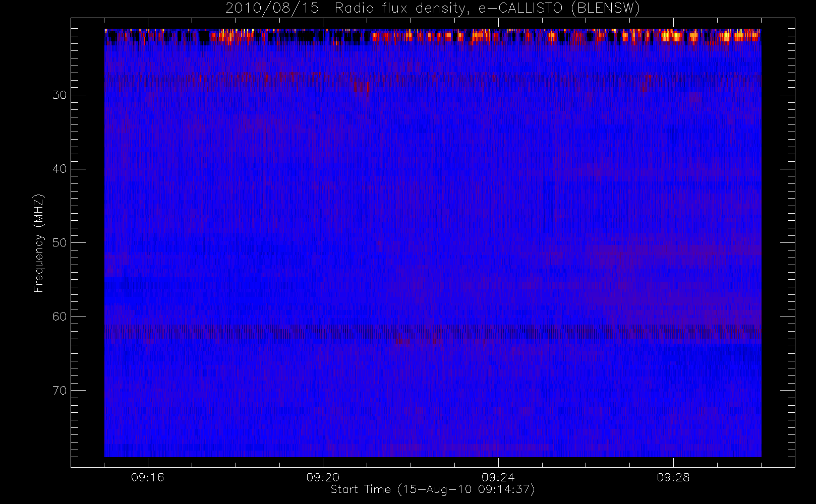Click the 09:28 time tick label
Image resolution: width=816 pixels, height=504 pixels.
(x=673, y=477)
